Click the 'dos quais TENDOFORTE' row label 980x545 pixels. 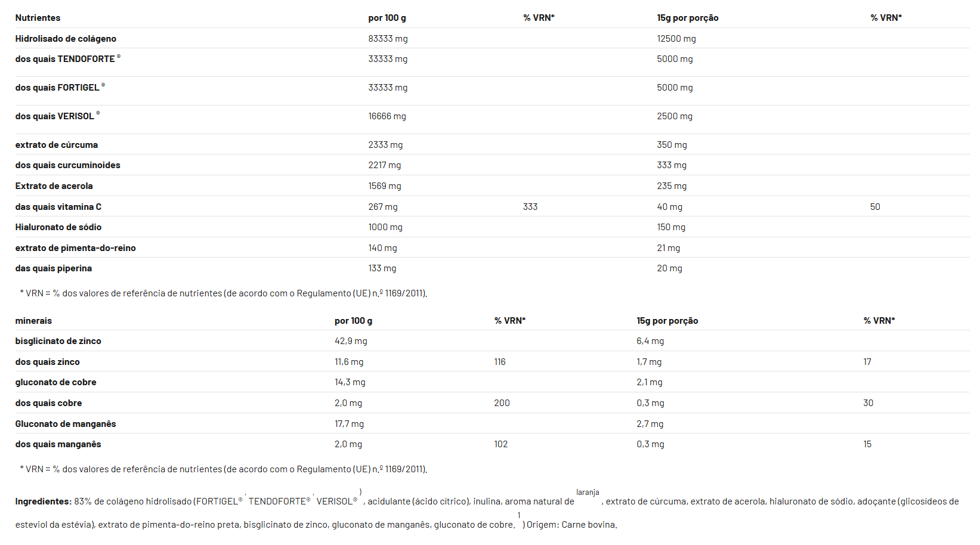click(65, 59)
